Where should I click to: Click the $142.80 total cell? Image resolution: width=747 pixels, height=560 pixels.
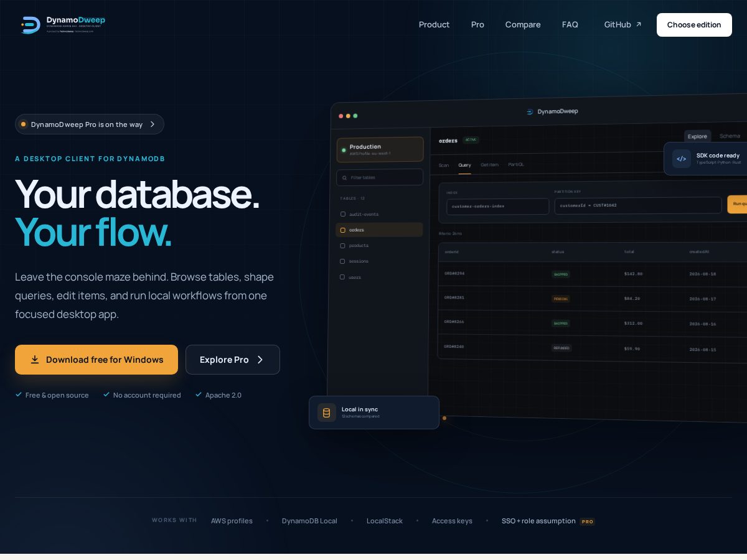(x=634, y=274)
